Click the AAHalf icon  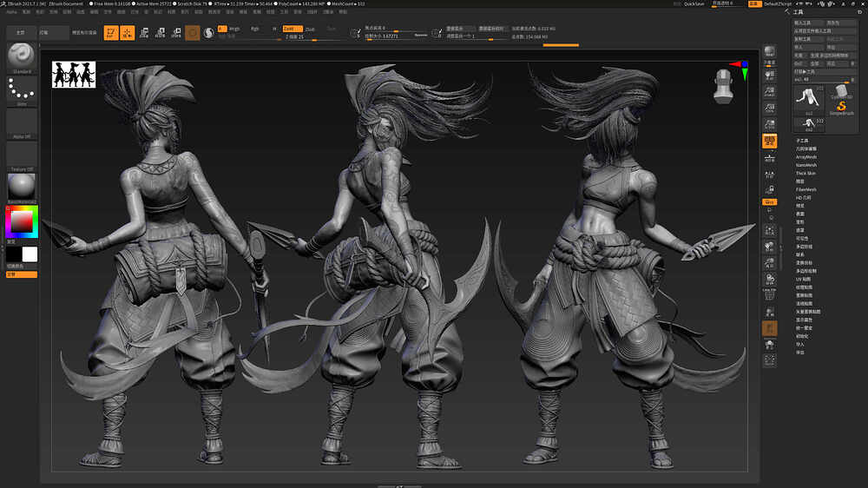[769, 125]
